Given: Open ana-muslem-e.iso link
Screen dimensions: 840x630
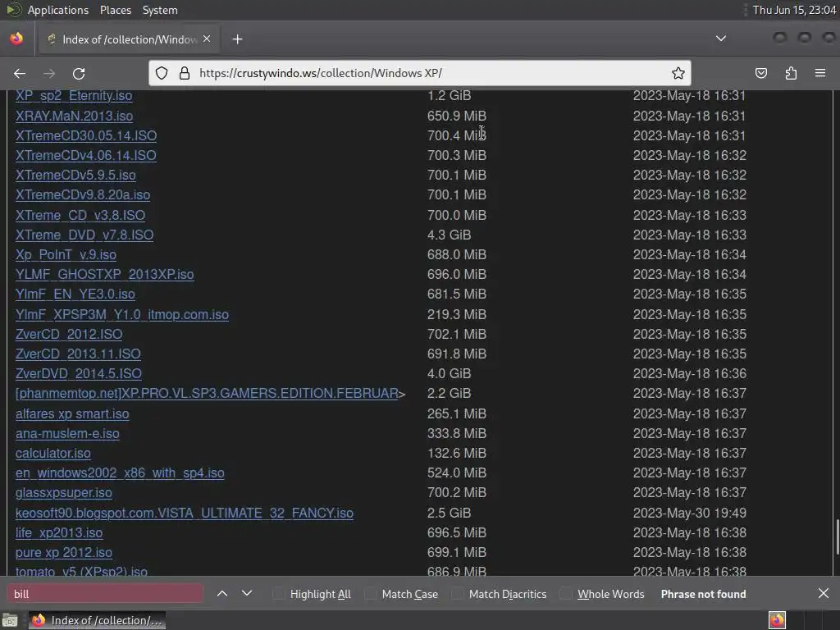Looking at the screenshot, I should pyautogui.click(x=67, y=433).
